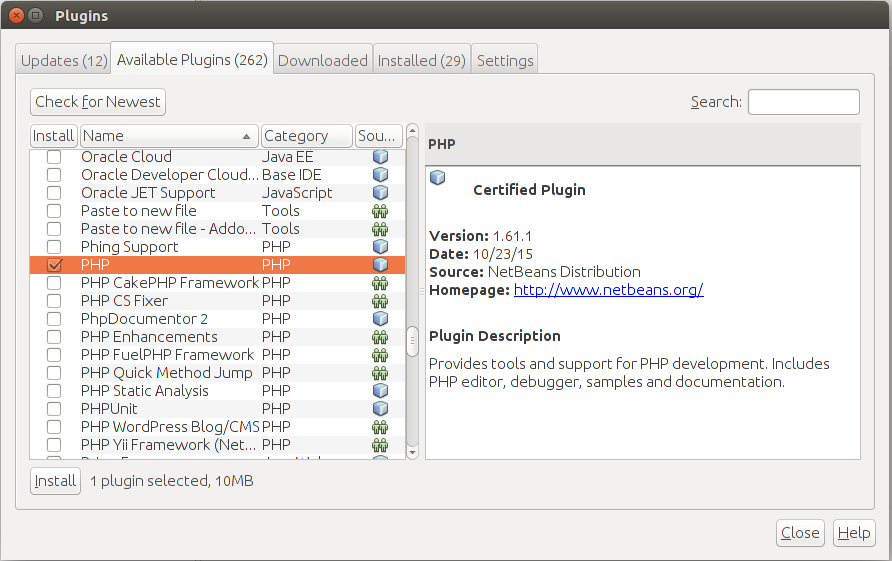Click the source icon for Phing Support
The width and height of the screenshot is (892, 561).
click(380, 247)
